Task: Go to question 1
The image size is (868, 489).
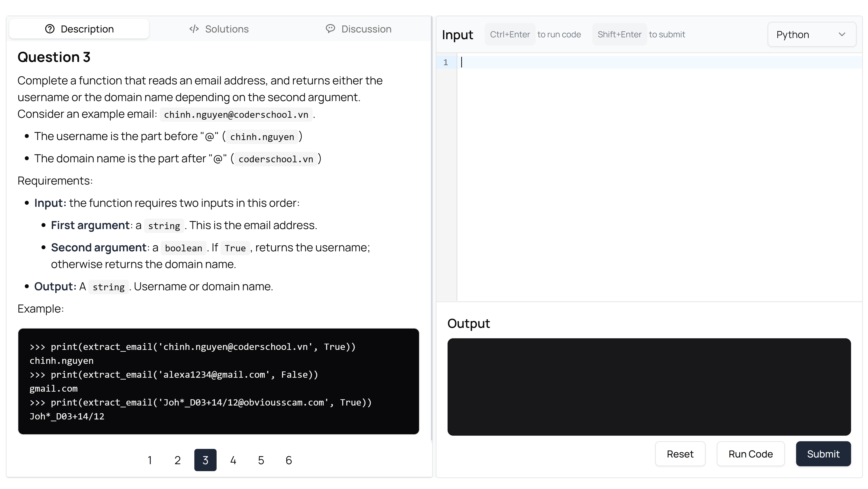Action: tap(150, 460)
